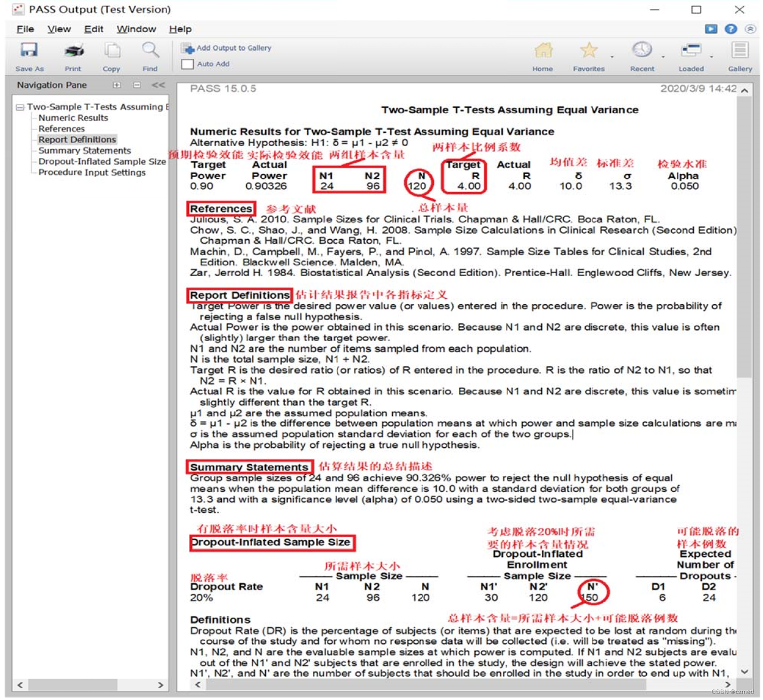Expand all in Navigation Pane plus icon
763x700 pixels.
click(117, 85)
